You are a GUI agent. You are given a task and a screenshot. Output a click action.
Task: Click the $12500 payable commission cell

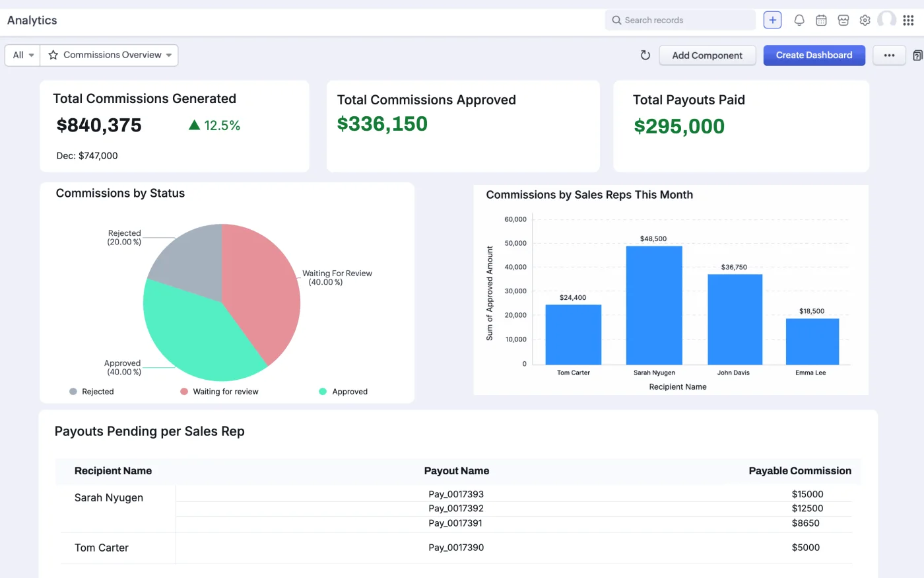(x=807, y=509)
